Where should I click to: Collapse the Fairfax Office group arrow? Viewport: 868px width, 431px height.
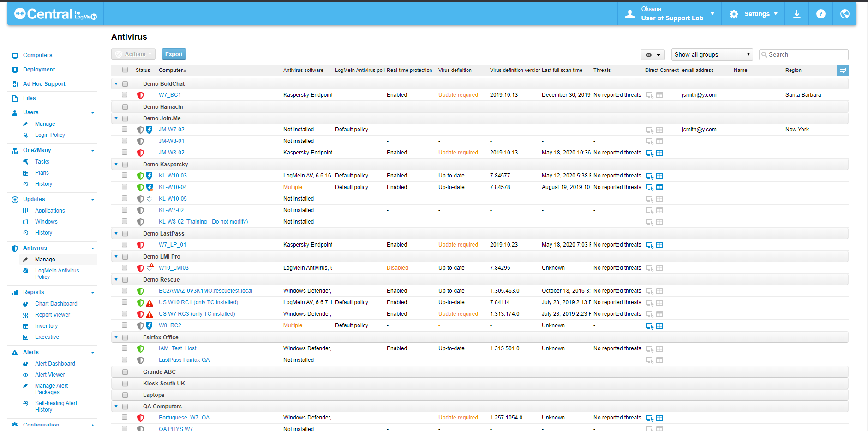[x=116, y=337]
